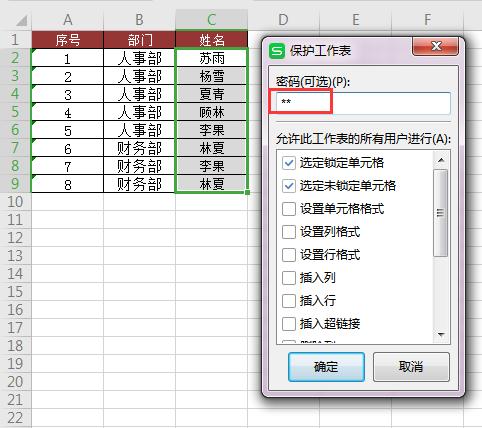Select column D header
Image resolution: width=482 pixels, height=428 pixels.
point(283,20)
